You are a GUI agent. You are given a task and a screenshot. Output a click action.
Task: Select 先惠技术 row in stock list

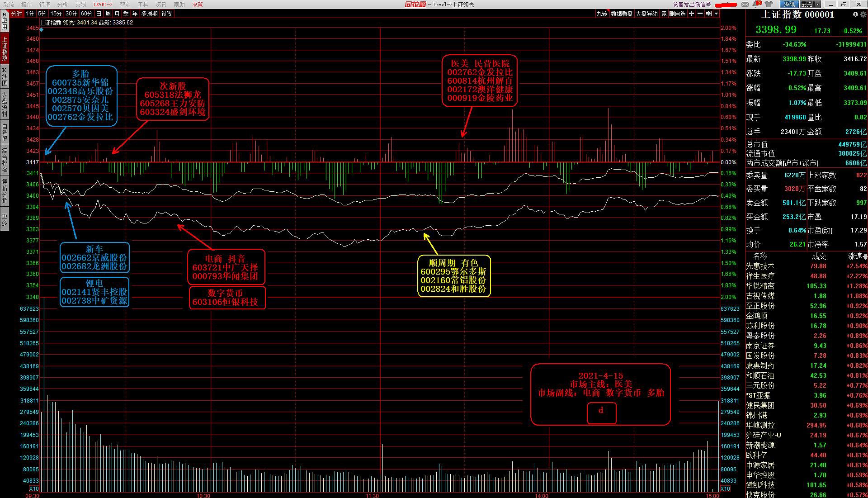point(760,266)
